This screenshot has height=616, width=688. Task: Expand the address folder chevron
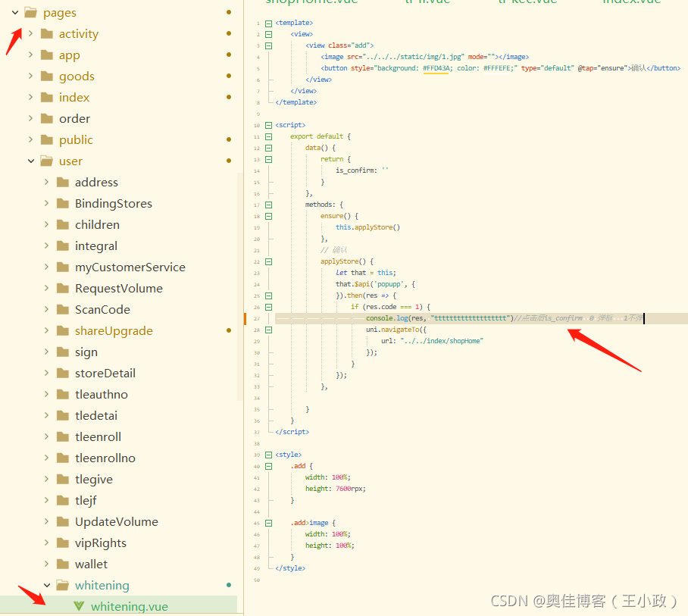(46, 182)
